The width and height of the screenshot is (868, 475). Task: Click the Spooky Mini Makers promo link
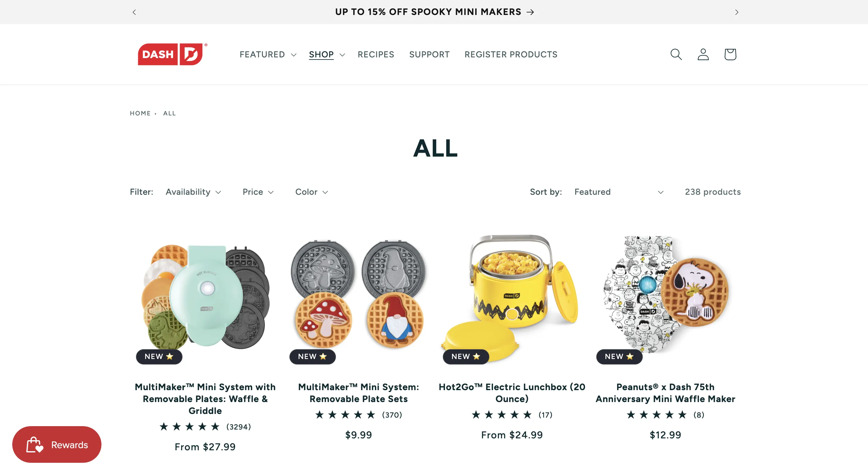coord(434,12)
